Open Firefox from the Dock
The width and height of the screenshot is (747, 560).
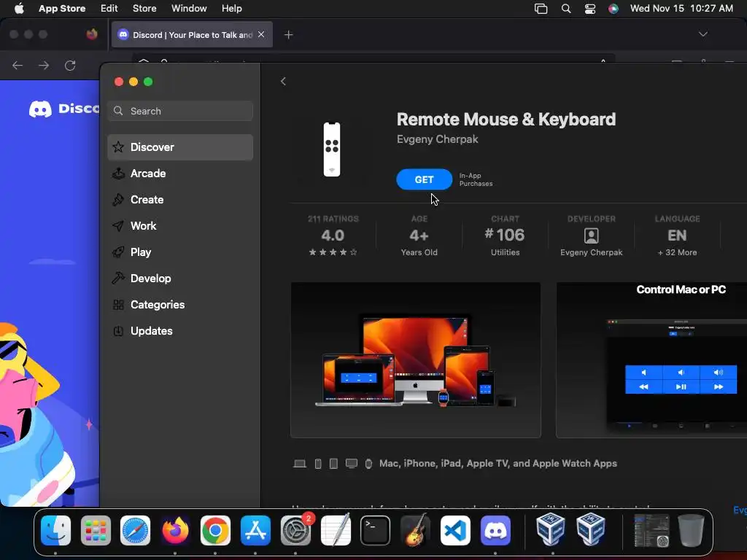pyautogui.click(x=175, y=531)
